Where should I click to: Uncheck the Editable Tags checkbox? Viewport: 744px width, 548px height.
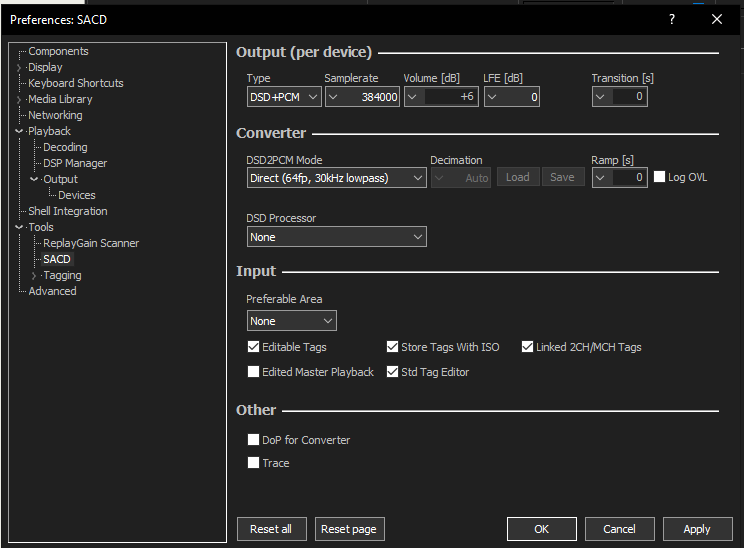254,348
